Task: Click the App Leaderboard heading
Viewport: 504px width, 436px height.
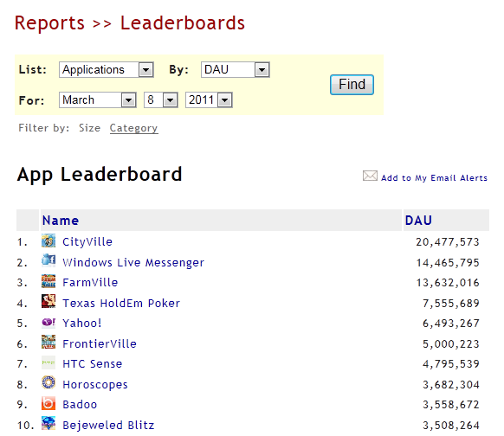Action: coord(100,175)
